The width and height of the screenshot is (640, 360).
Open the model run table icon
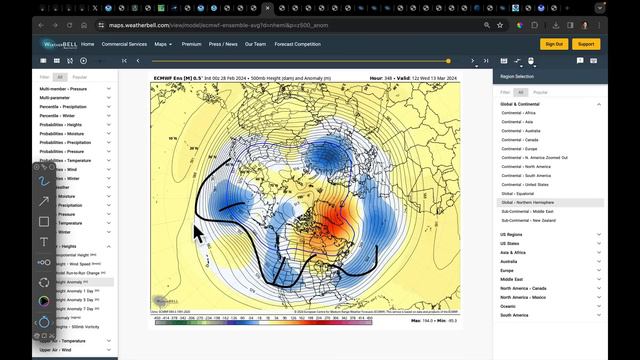pos(504,61)
